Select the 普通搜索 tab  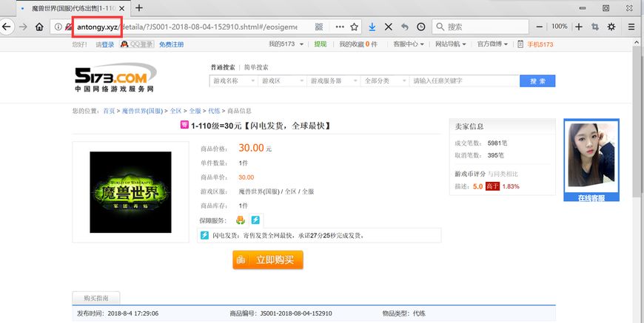tap(223, 67)
